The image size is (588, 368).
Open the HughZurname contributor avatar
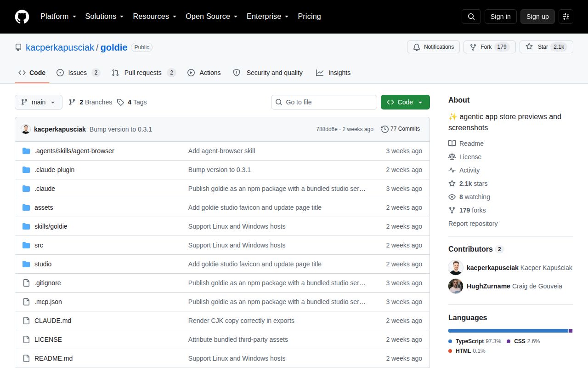[x=456, y=286]
